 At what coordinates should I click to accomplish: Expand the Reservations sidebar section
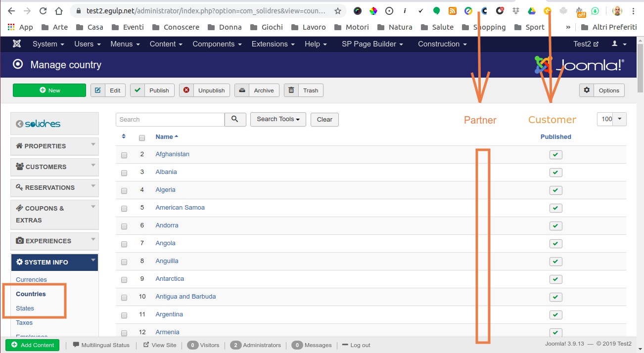pyautogui.click(x=54, y=188)
